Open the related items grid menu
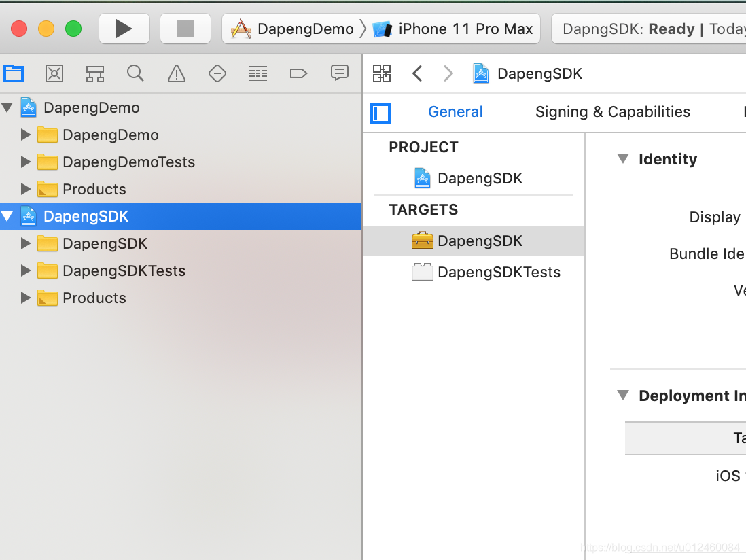The image size is (746, 560). coord(382,74)
